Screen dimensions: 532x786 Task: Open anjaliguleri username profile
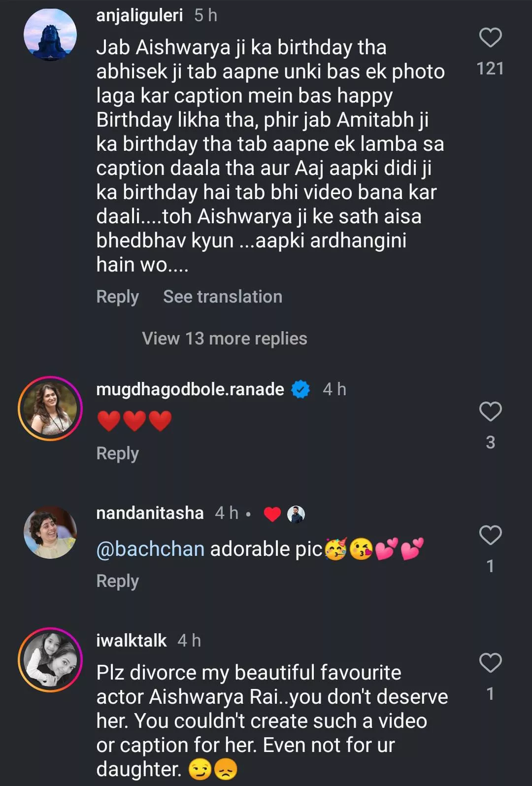click(x=139, y=15)
